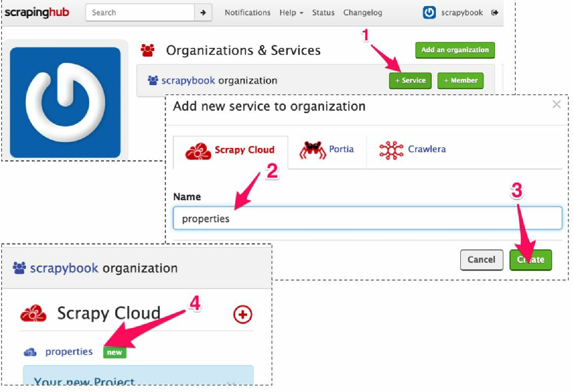573x392 pixels.
Task: Click the Scrapy Cloud plus circle icon
Action: click(243, 314)
